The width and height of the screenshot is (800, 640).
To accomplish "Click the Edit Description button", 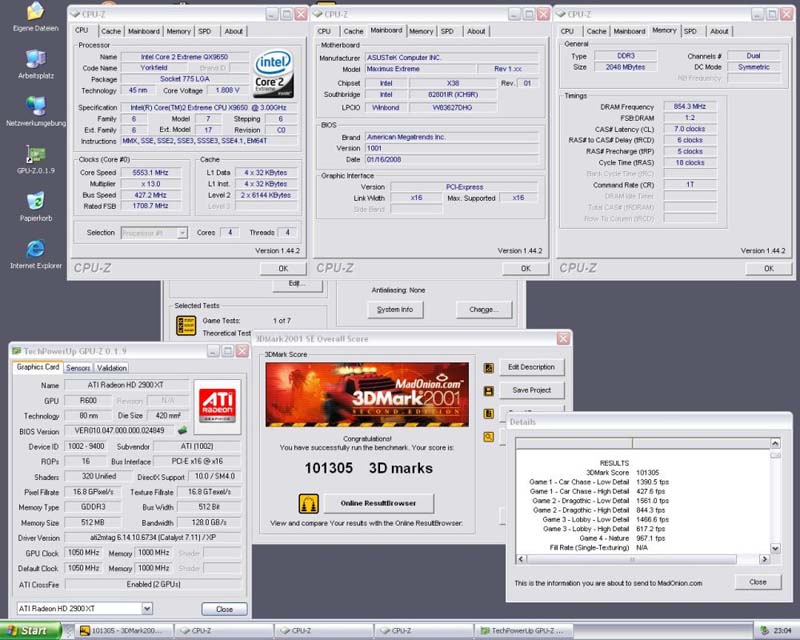I will tap(531, 367).
